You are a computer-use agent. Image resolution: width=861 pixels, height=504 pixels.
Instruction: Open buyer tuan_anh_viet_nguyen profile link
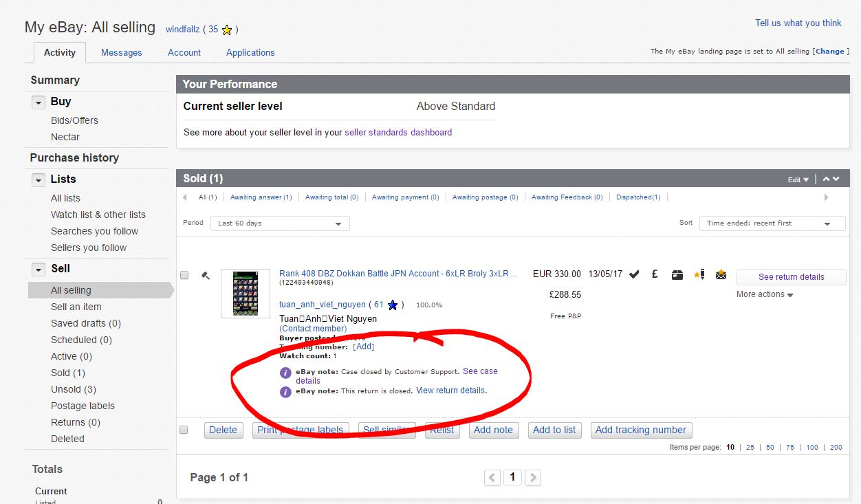322,305
